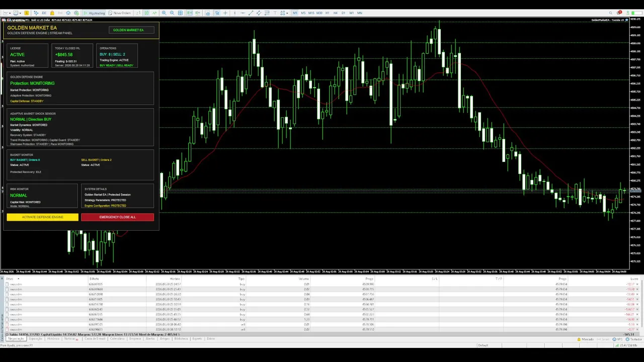The image size is (644, 362).
Task: Open VPS from the bottom right bar
Action: pyautogui.click(x=616, y=339)
